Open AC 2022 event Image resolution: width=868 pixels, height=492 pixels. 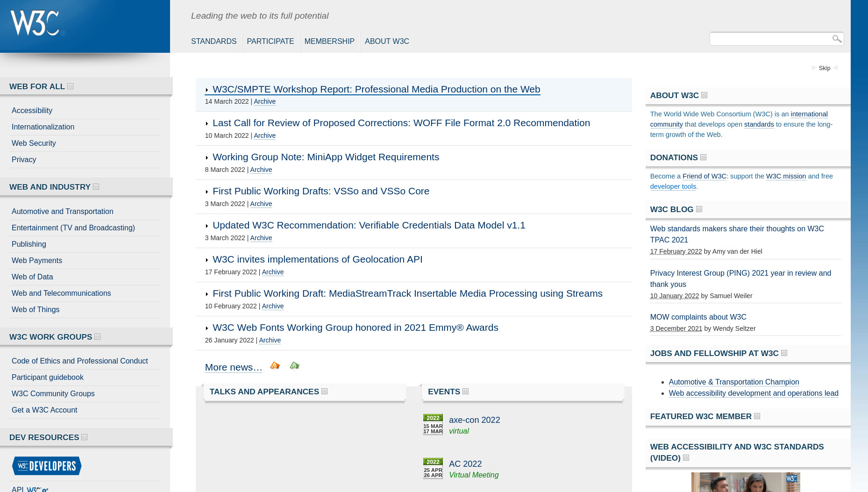[465, 464]
